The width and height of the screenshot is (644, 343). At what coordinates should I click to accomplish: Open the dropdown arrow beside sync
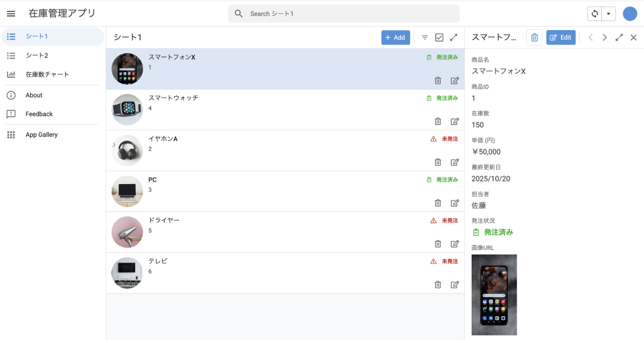pyautogui.click(x=609, y=14)
